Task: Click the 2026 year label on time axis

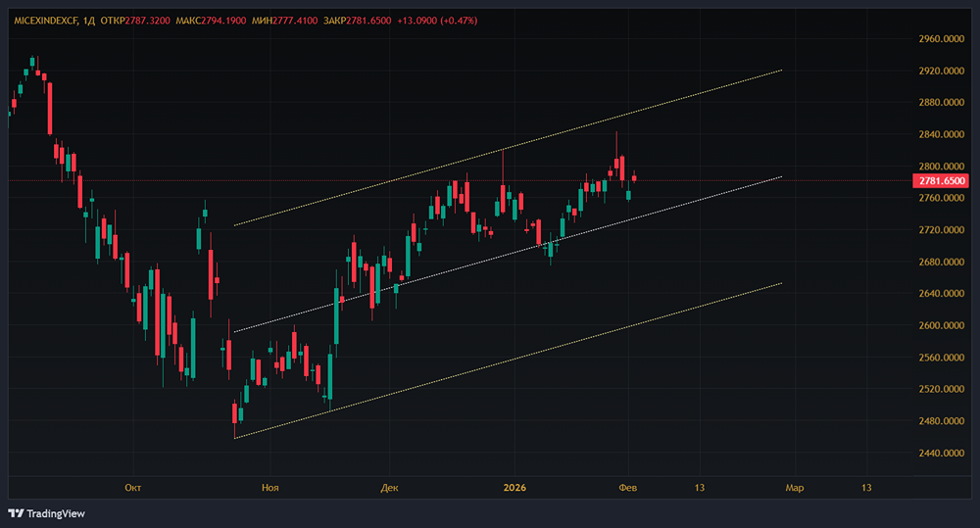Action: (x=514, y=487)
